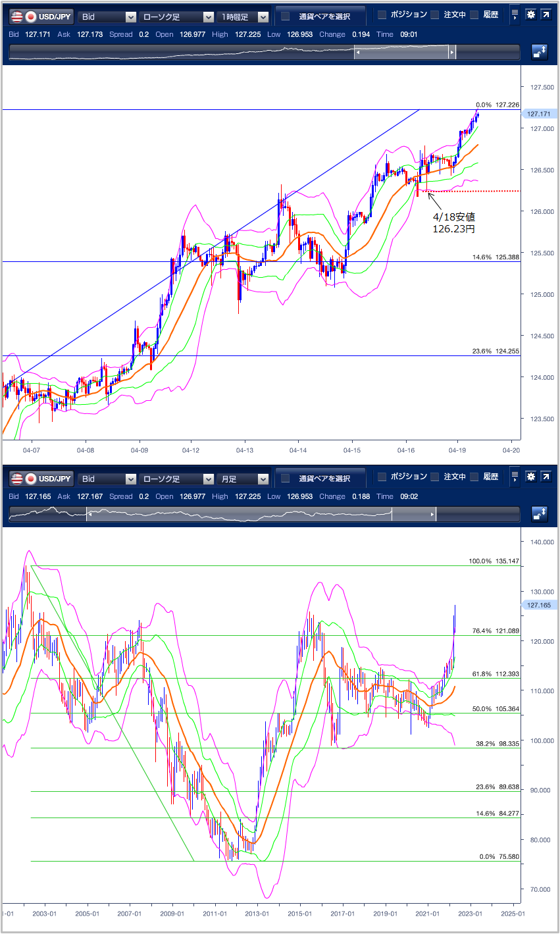Open Bid price type dropdown on the hourly chart
Screen dimensions: 560x934
click(107, 17)
